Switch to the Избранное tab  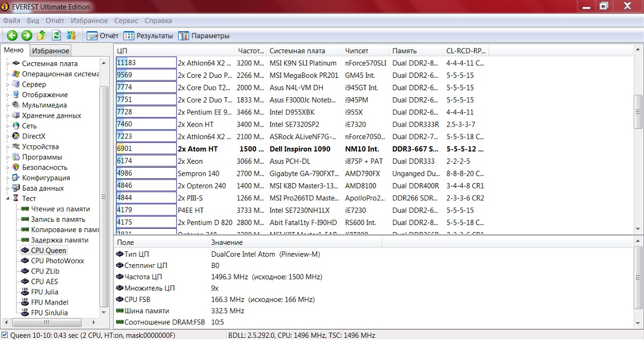50,50
